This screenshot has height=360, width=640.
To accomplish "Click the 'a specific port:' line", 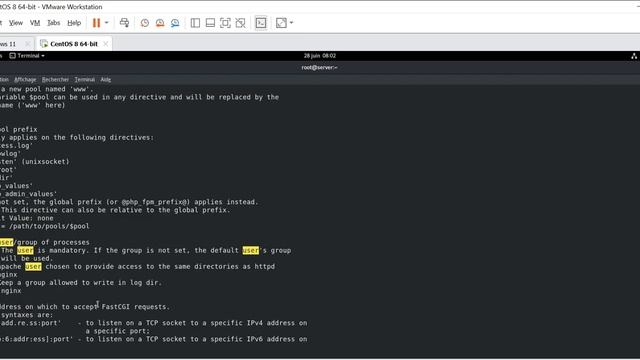I will 118,331.
